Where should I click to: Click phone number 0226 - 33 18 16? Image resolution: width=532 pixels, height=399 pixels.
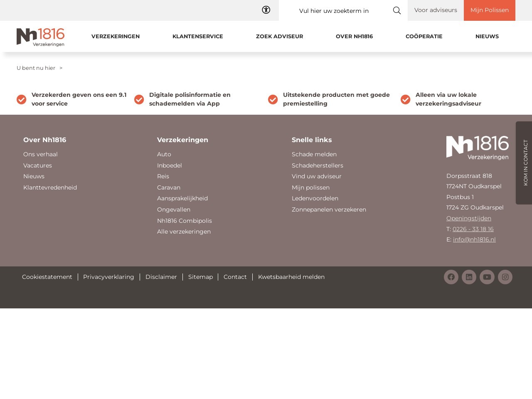(x=473, y=229)
